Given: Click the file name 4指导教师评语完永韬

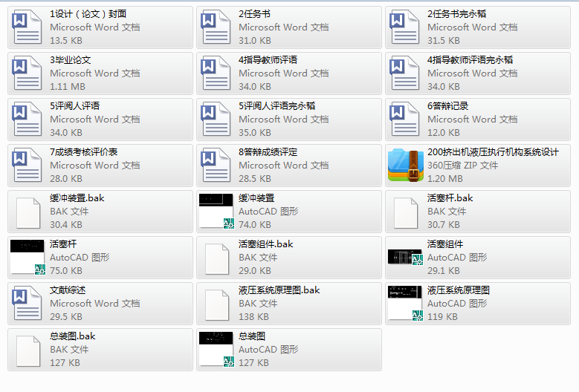Looking at the screenshot, I should [x=470, y=60].
